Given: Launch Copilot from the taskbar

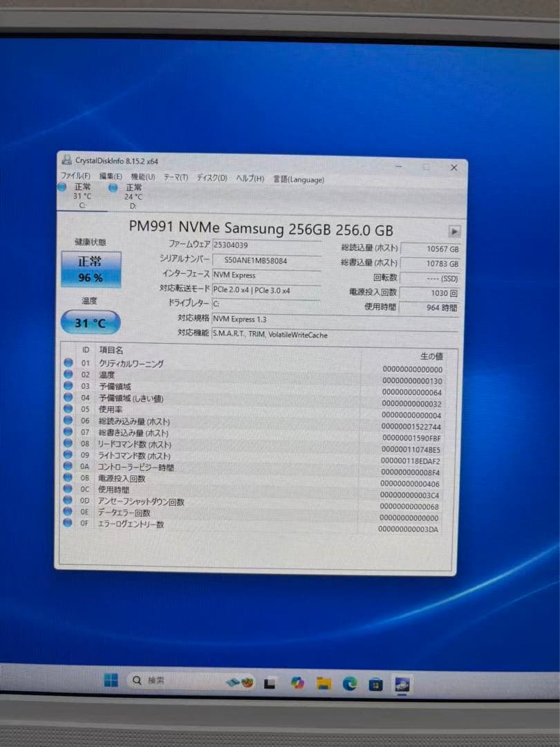Looking at the screenshot, I should coord(297,684).
